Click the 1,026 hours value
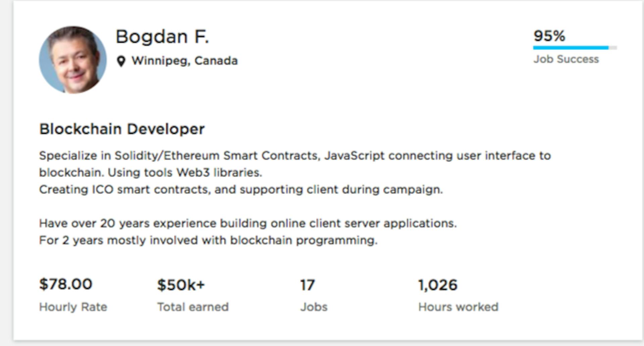This screenshot has width=644, height=346. coord(438,285)
